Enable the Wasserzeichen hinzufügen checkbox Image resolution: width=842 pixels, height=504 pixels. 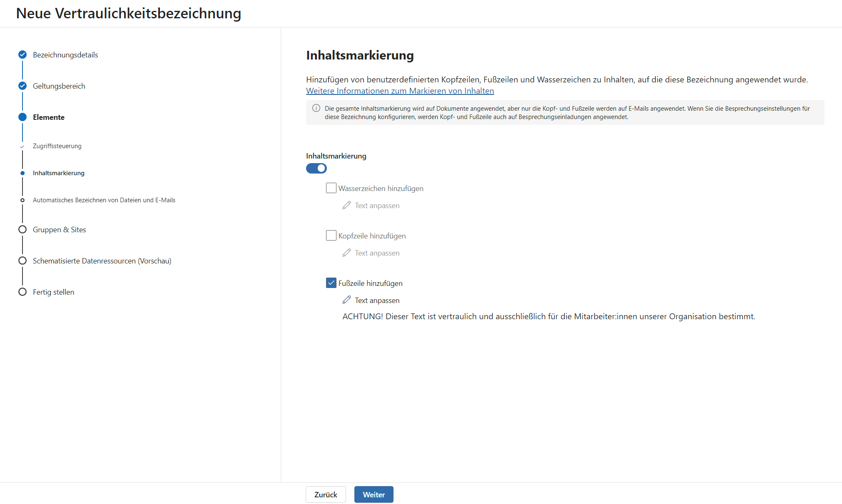pyautogui.click(x=331, y=188)
